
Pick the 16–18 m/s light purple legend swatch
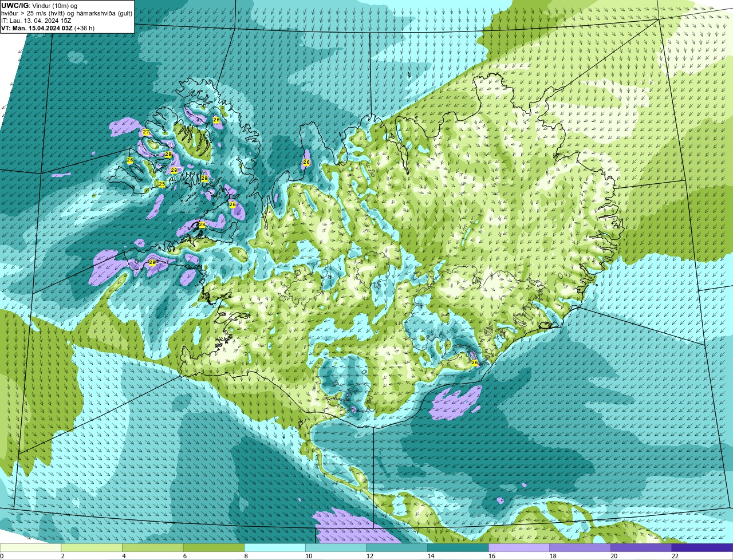pos(519,548)
